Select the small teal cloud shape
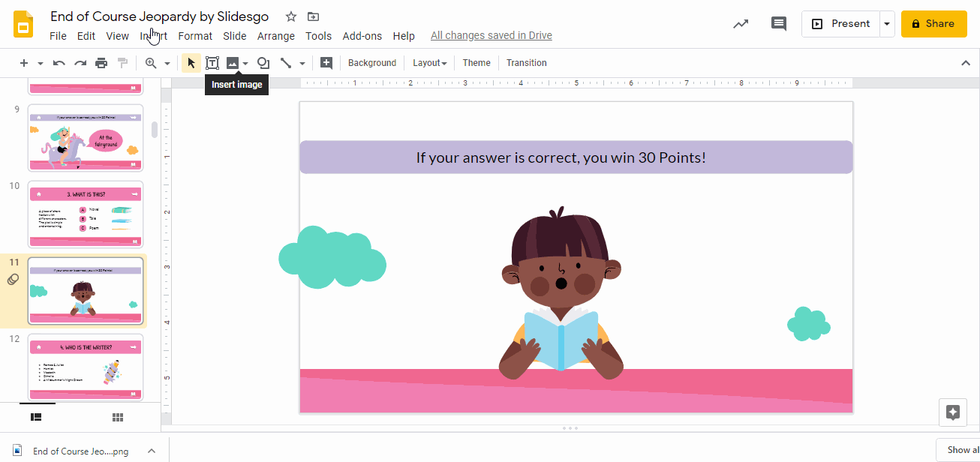 tap(809, 324)
